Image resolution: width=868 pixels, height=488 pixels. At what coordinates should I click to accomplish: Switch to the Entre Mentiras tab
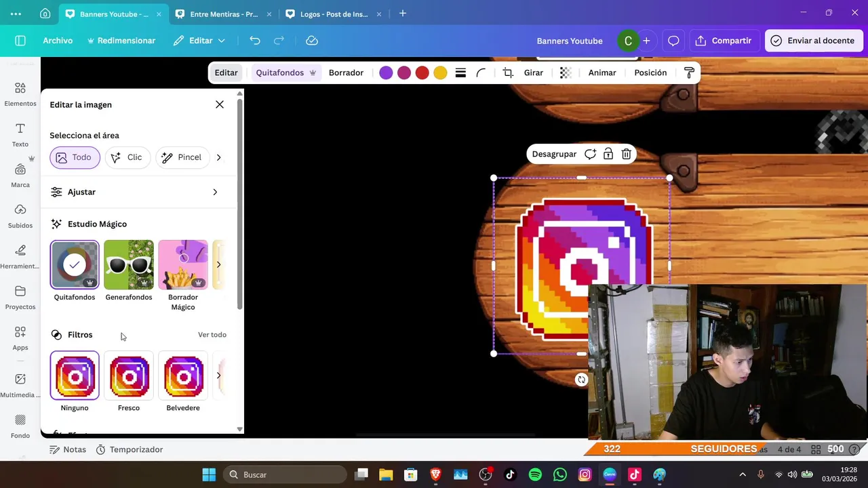pyautogui.click(x=222, y=14)
